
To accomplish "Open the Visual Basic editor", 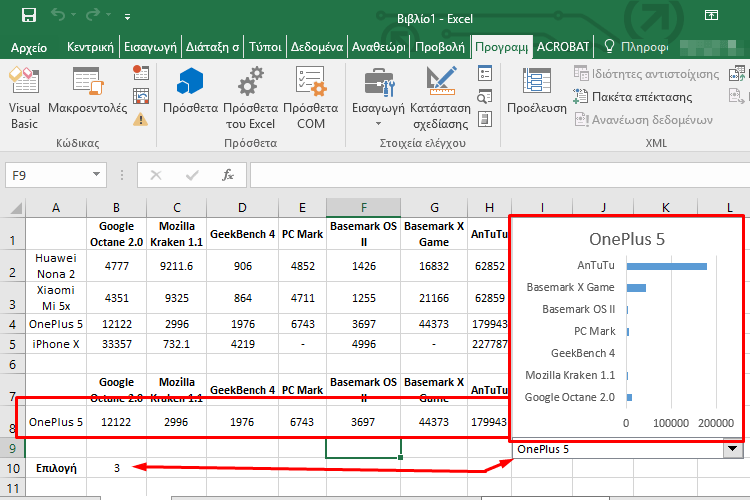I will coord(24,98).
